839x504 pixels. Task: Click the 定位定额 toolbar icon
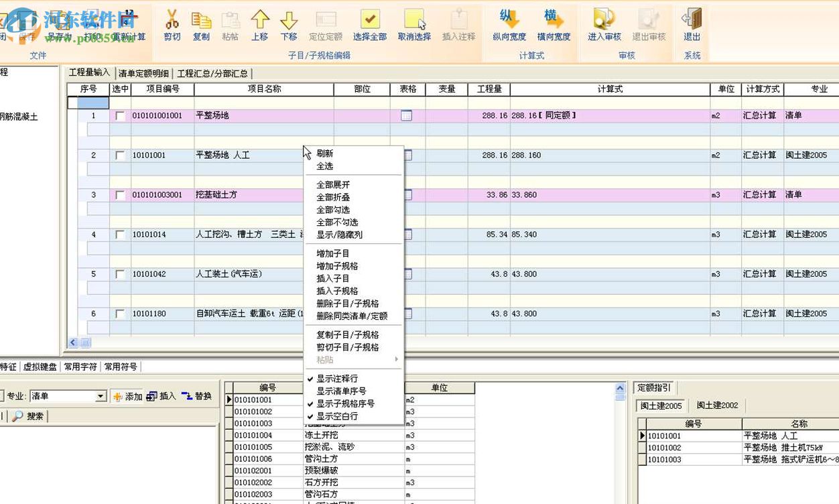(x=325, y=25)
